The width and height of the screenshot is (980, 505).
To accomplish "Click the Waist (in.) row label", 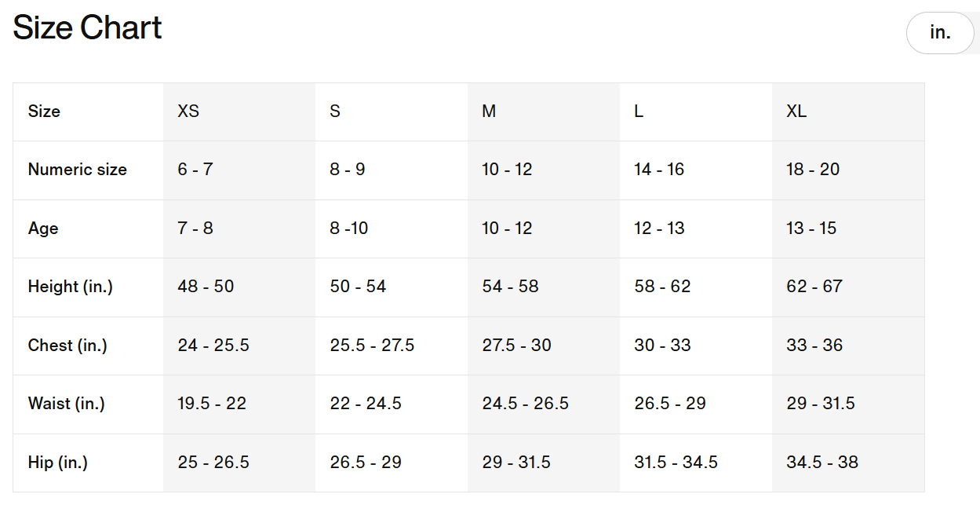I will click(67, 404).
